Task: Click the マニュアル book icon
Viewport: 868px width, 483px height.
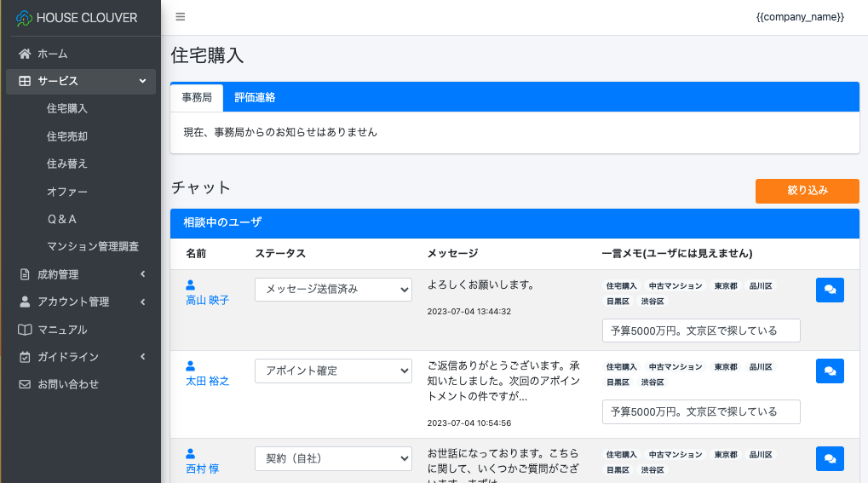Action: 25,330
